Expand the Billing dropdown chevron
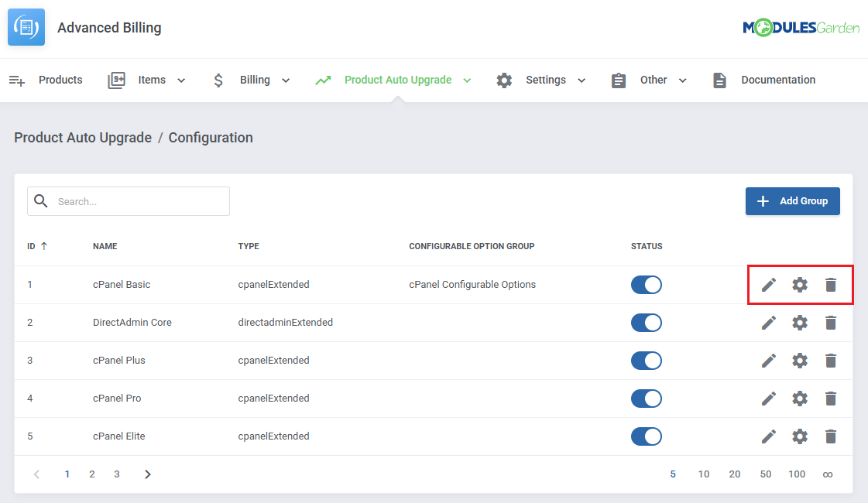Screen dimensions: 868x503 286,80
